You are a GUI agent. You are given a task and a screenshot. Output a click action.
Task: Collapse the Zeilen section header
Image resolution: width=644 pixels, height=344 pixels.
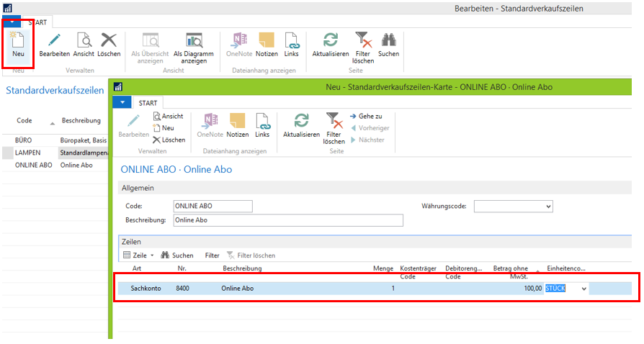pos(375,242)
